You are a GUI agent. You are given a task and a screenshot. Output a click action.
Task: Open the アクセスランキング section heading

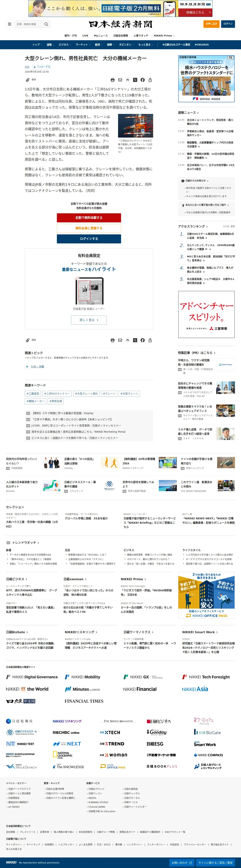coord(193,226)
